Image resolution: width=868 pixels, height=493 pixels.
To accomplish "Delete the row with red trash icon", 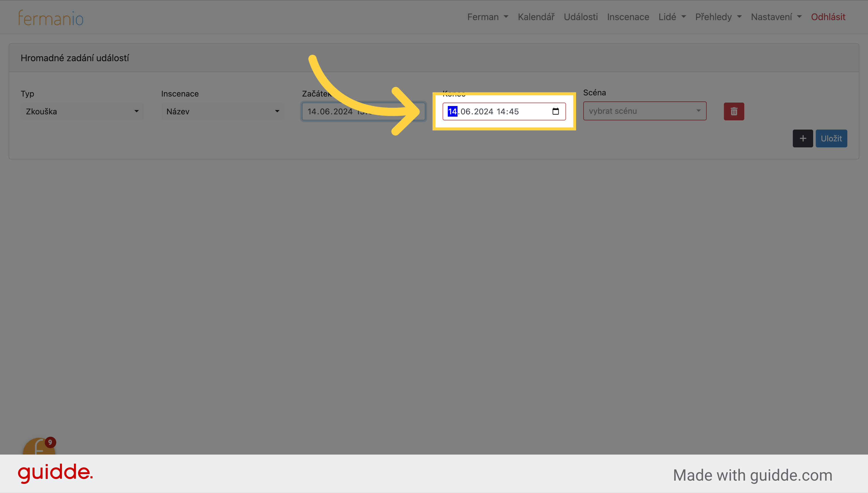I will 734,111.
